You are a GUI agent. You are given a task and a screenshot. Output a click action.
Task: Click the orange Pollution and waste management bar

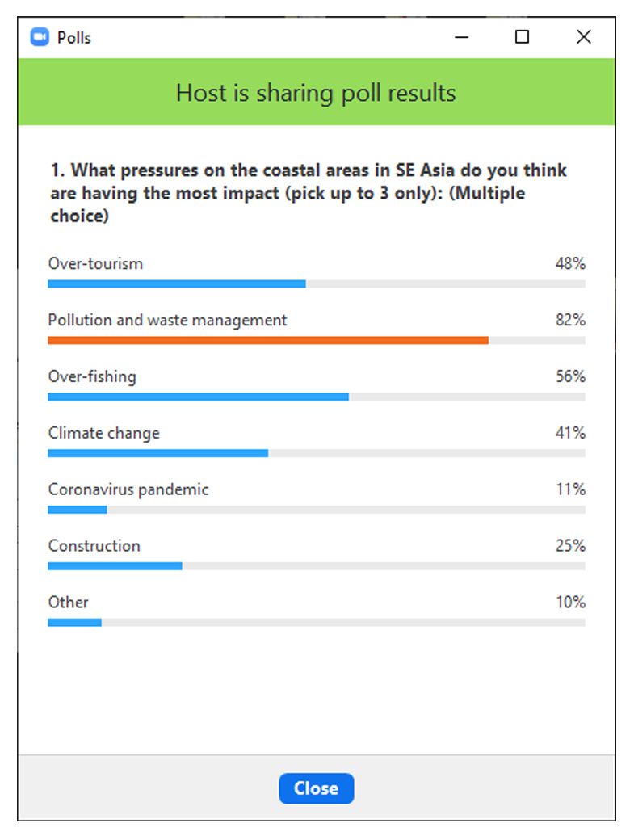268,340
